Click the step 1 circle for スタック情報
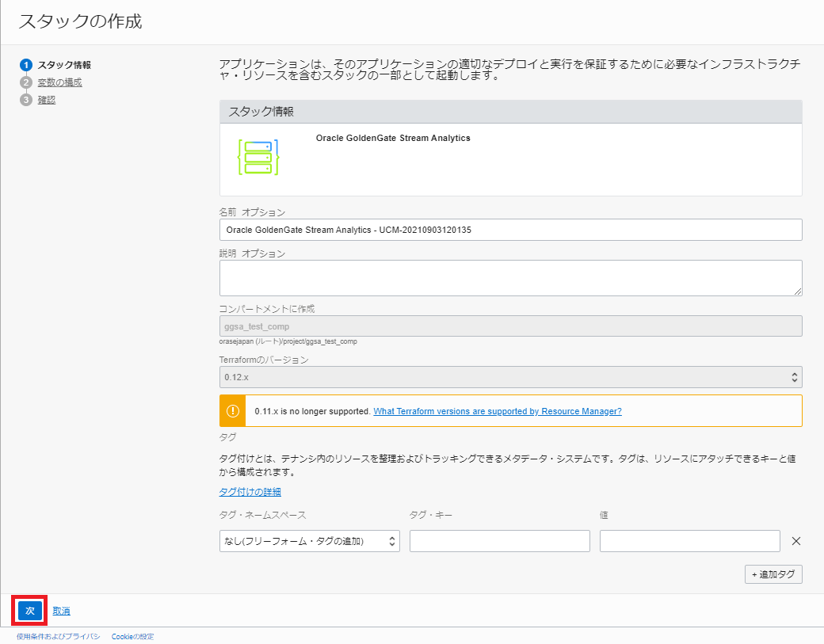 (x=26, y=65)
